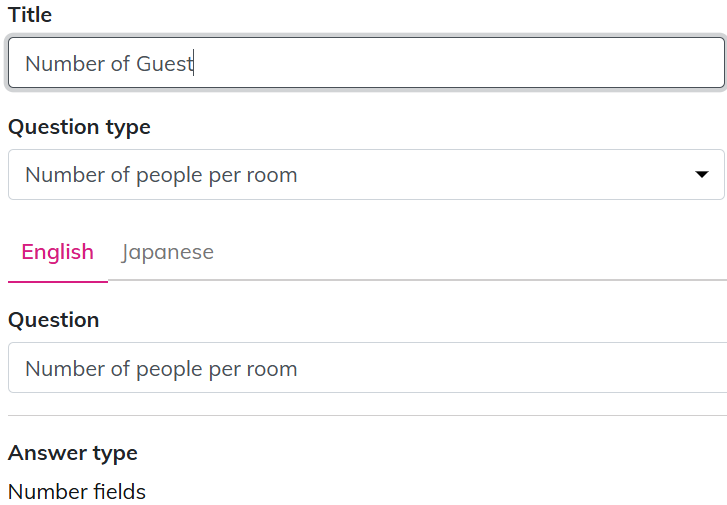Select 'Number of people per room' in the dropdown
Viewport: 727px width, 505px height.
[x=161, y=175]
